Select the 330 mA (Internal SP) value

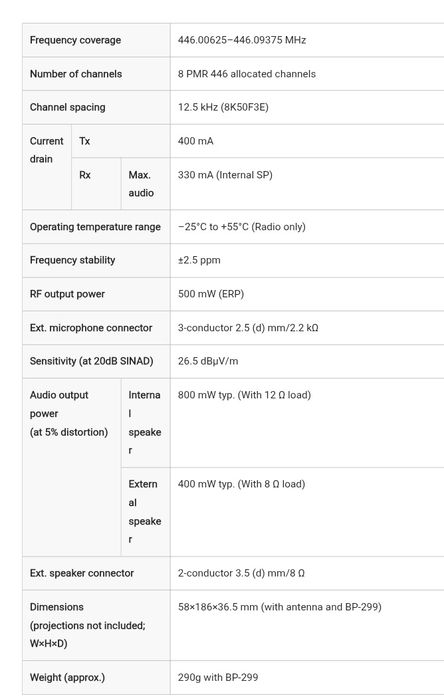tap(225, 175)
